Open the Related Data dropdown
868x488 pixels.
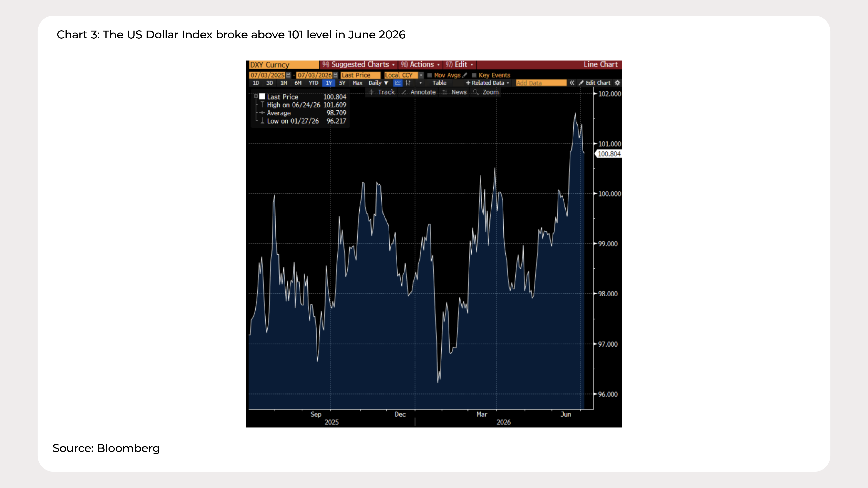pos(488,83)
